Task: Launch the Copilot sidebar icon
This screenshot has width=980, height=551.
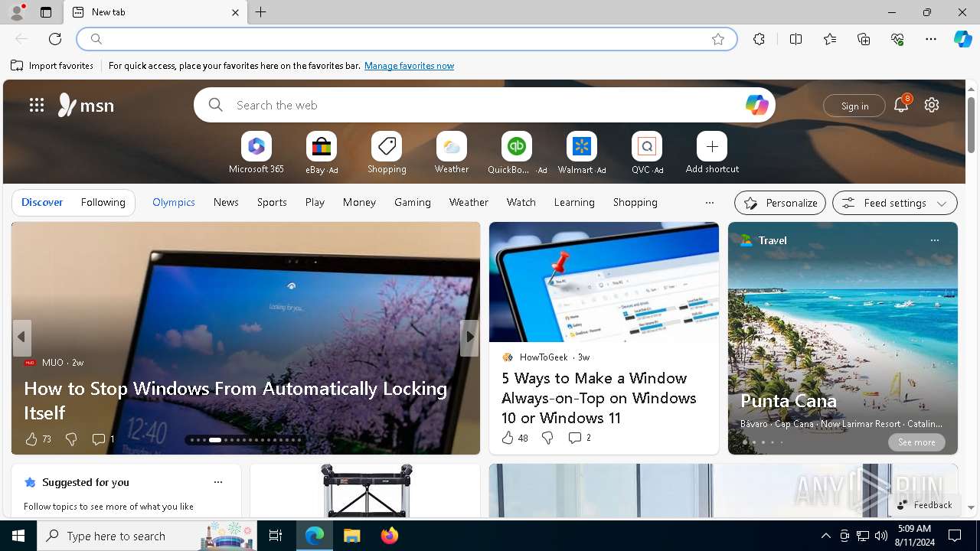Action: pos(962,39)
